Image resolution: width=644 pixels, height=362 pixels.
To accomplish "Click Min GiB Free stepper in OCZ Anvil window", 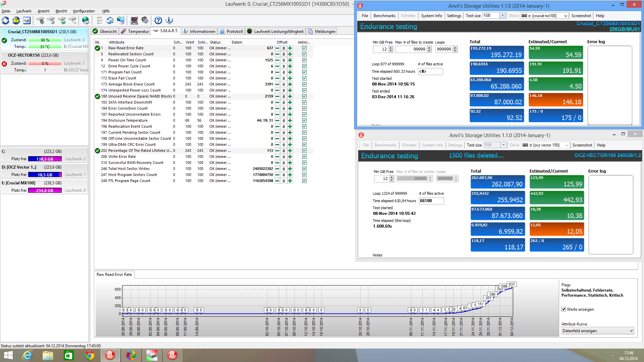I will coord(391,179).
